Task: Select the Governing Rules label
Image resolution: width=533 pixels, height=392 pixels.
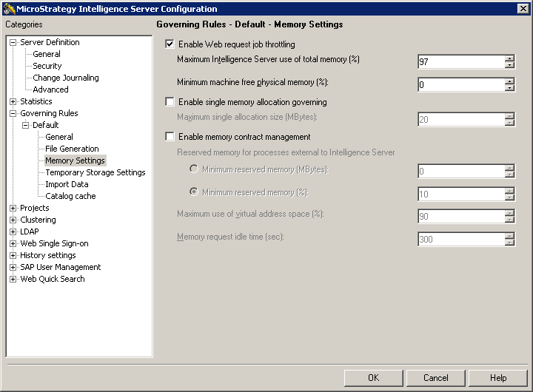Action: (50, 113)
